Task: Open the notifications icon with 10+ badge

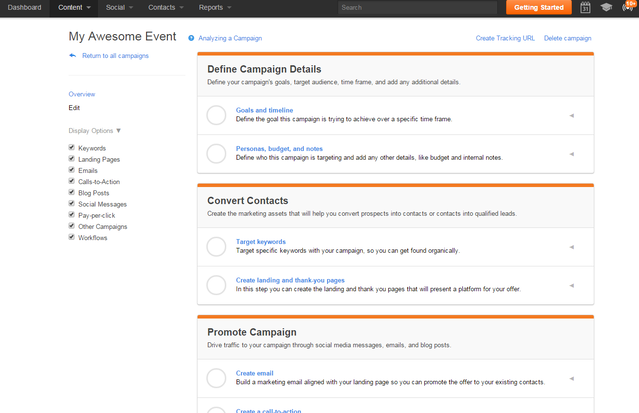Action: [x=627, y=8]
